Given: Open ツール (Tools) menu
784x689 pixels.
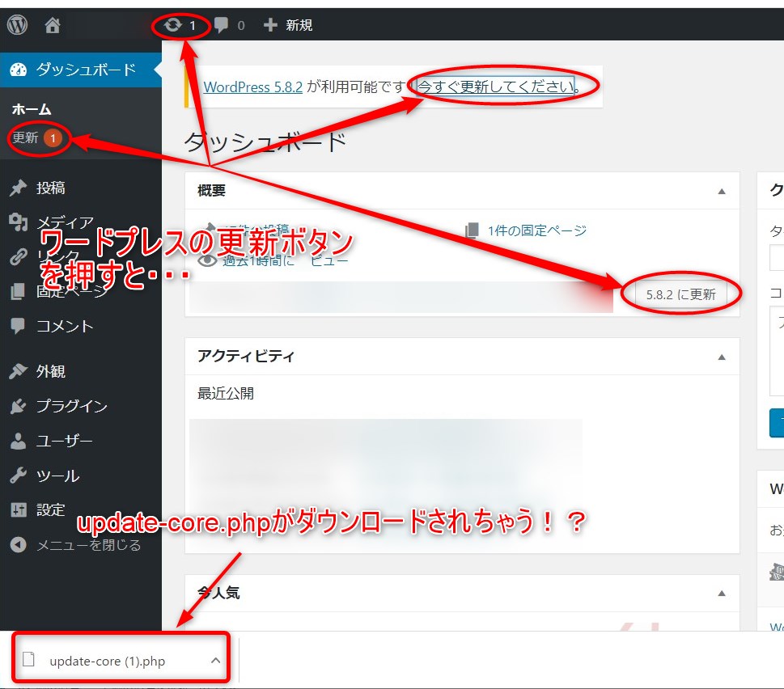Looking at the screenshot, I should point(58,476).
